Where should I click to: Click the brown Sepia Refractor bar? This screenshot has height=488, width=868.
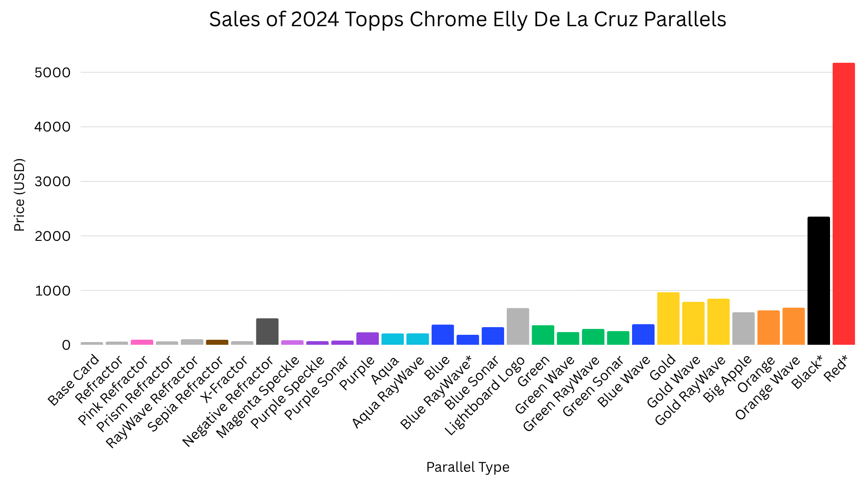pyautogui.click(x=217, y=342)
